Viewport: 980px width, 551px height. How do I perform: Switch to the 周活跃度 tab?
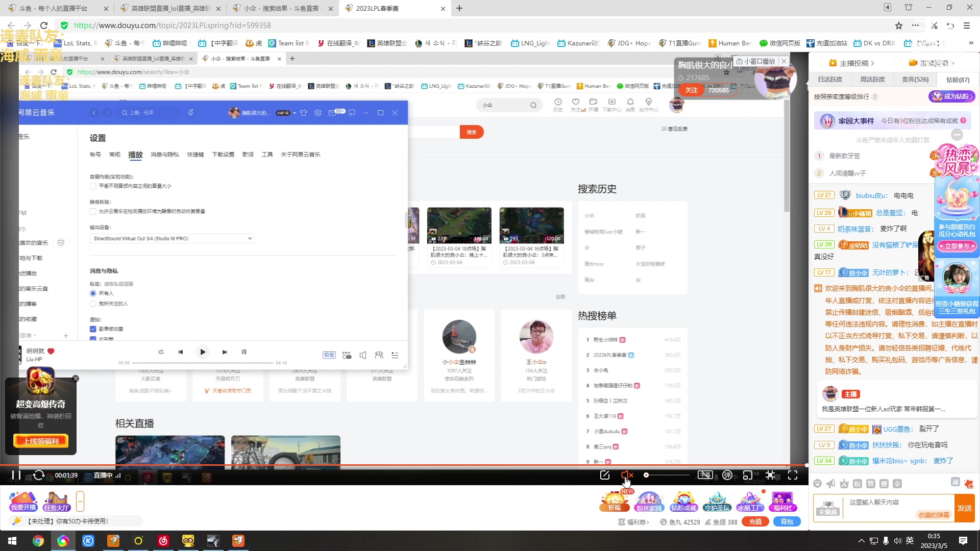pyautogui.click(x=872, y=80)
